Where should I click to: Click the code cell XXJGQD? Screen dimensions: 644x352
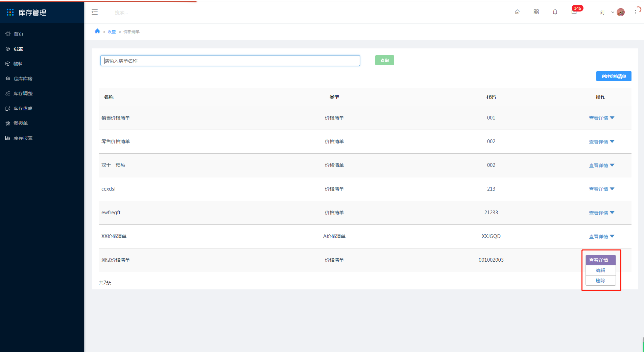pyautogui.click(x=491, y=236)
